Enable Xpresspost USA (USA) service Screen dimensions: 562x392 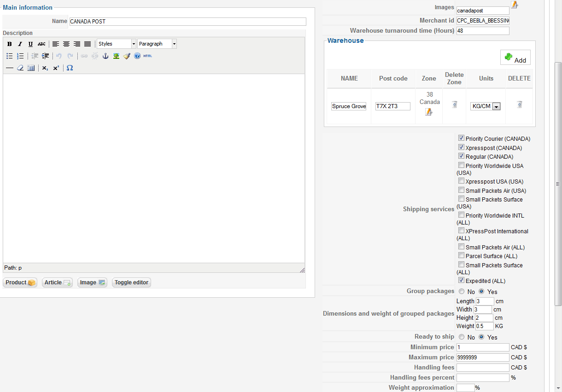[461, 181]
